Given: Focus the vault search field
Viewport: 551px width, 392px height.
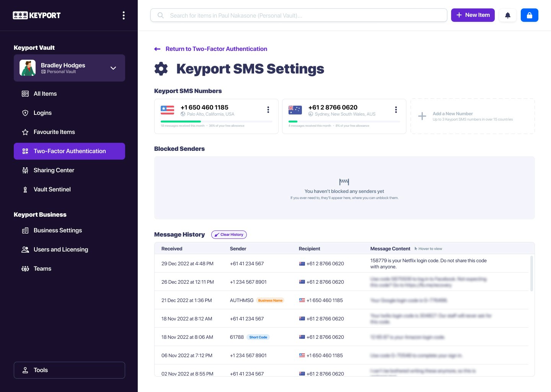Looking at the screenshot, I should pos(299,15).
